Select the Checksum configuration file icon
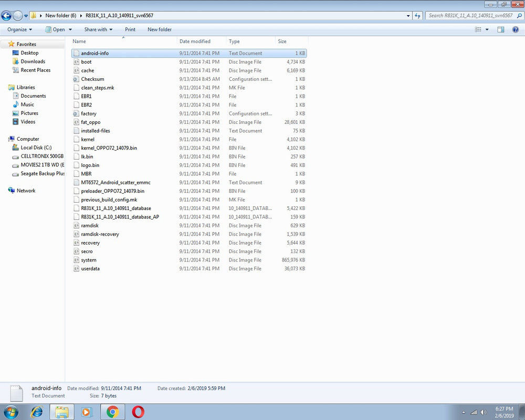Image resolution: width=525 pixels, height=420 pixels. [76, 79]
